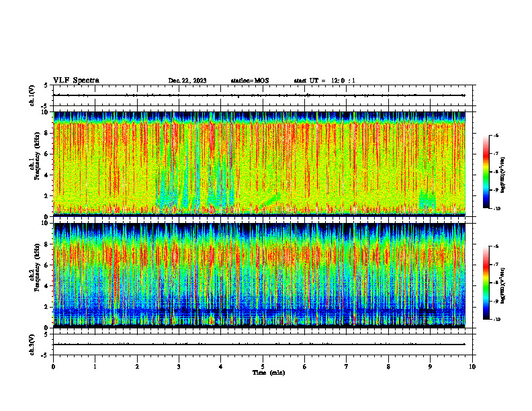Image resolution: width=532 pixels, height=411 pixels.
Task: Click the ch.3 voltage waveform trace panel
Action: 263,345
